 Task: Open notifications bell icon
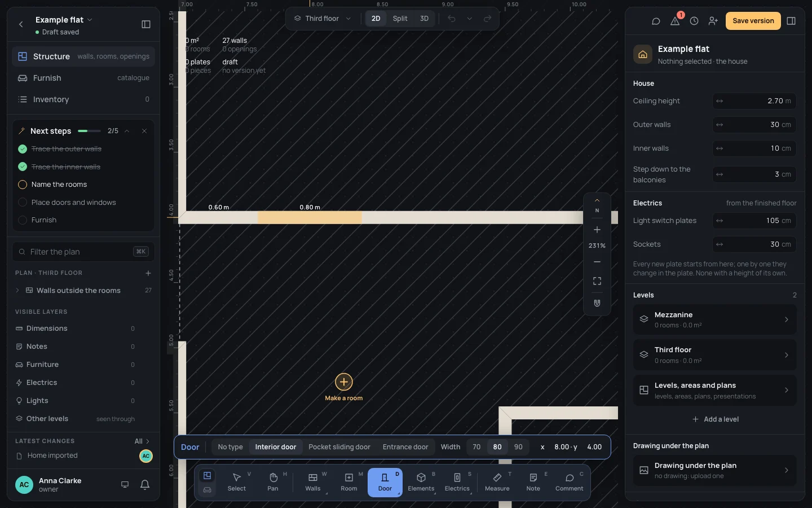tap(145, 485)
